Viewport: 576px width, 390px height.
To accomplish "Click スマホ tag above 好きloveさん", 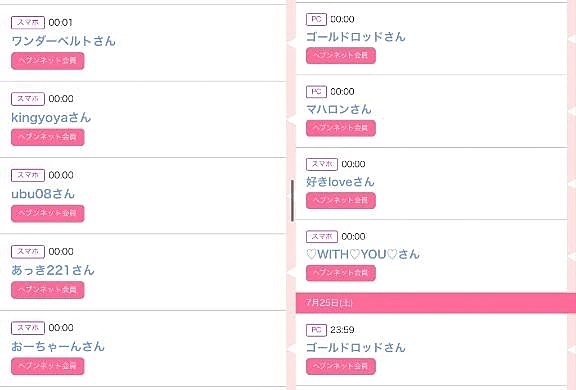I will [x=322, y=164].
